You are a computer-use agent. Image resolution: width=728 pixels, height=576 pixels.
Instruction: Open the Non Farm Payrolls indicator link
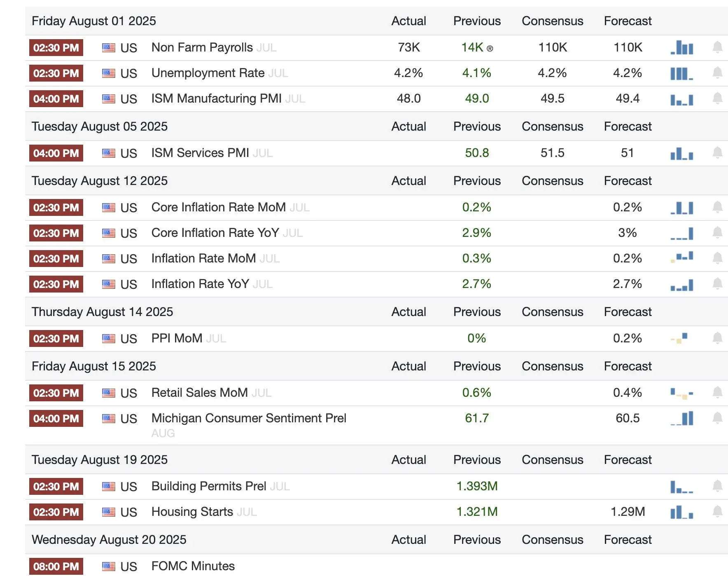(202, 47)
